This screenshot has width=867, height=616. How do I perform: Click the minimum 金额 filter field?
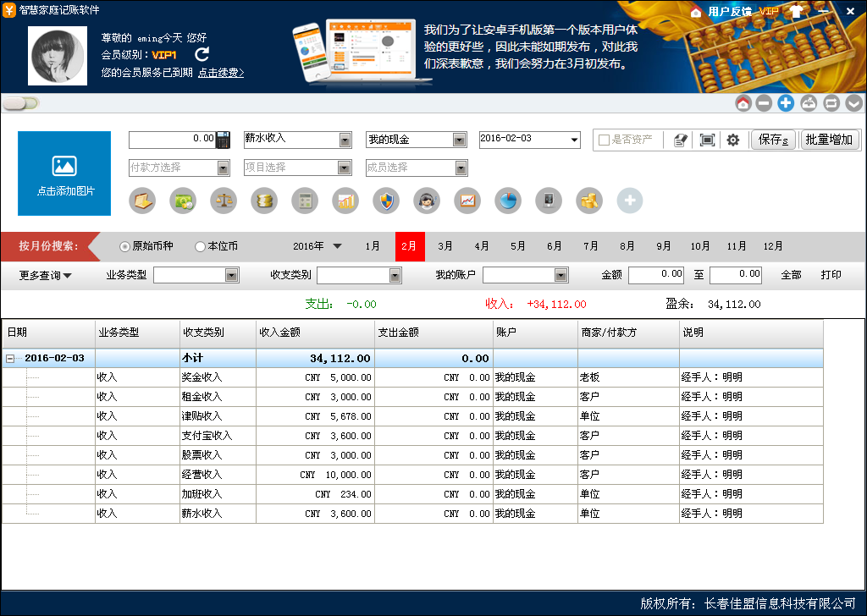[656, 274]
